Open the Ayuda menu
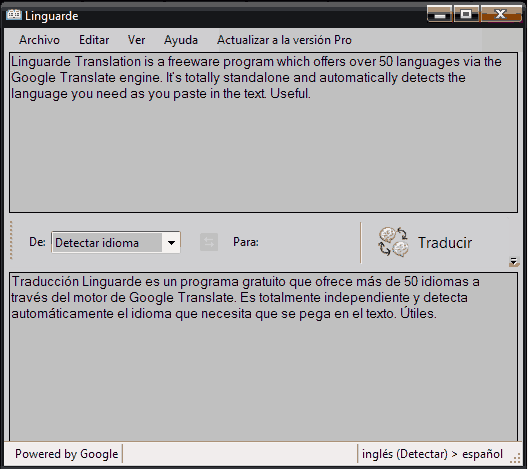The width and height of the screenshot is (528, 469). (x=181, y=40)
